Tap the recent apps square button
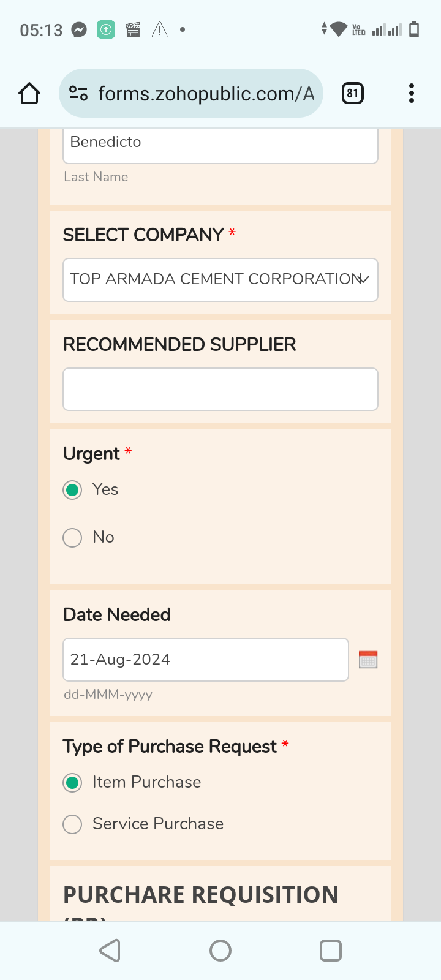The image size is (441, 980). click(331, 951)
